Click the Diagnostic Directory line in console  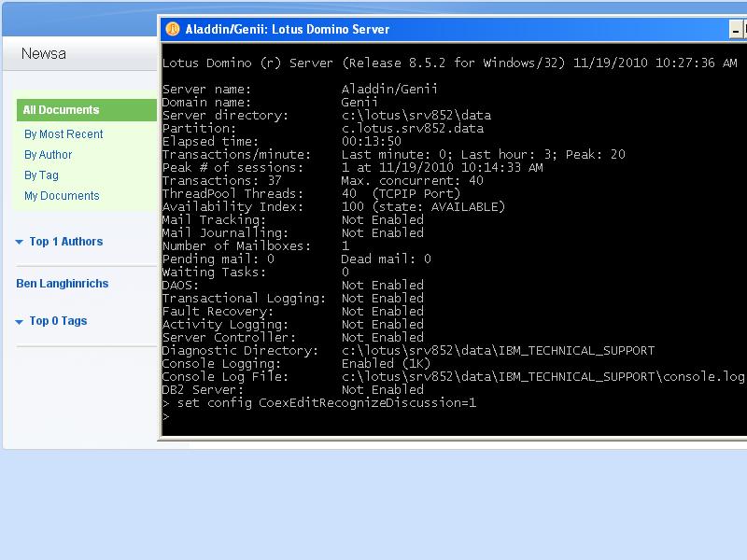408,351
